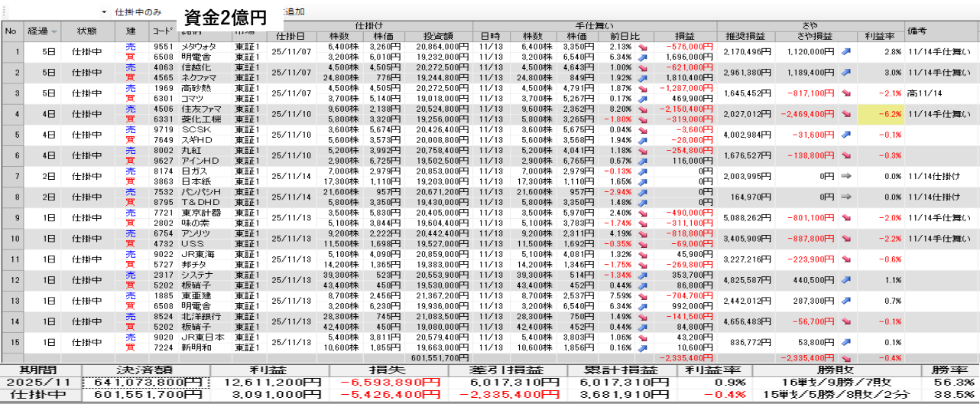Select row number 1 header
This screenshot has height=404, width=980.
tap(11, 51)
